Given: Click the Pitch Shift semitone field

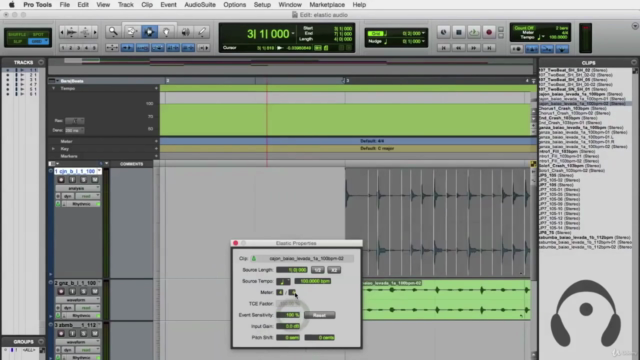Looking at the screenshot, I should (x=288, y=338).
